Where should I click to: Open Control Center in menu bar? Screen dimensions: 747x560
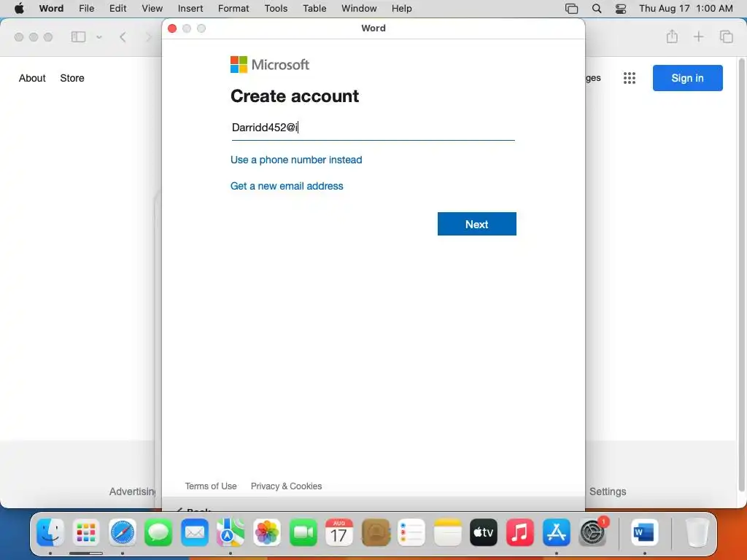point(621,9)
